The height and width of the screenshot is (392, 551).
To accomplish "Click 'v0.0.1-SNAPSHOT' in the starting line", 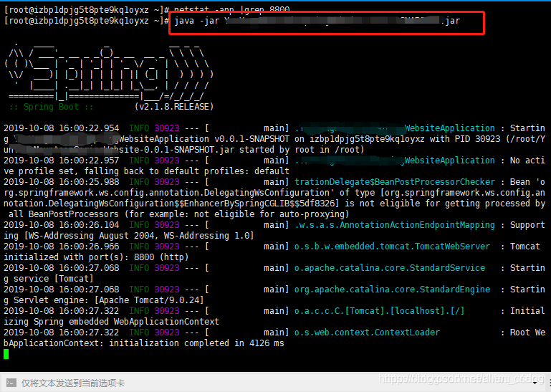I will (251, 139).
